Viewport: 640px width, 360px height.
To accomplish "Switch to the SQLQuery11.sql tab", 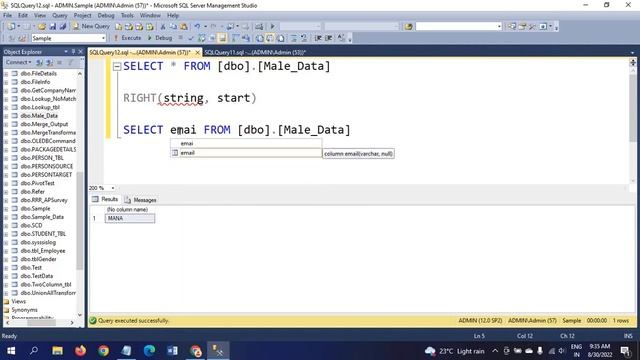I will pos(255,52).
